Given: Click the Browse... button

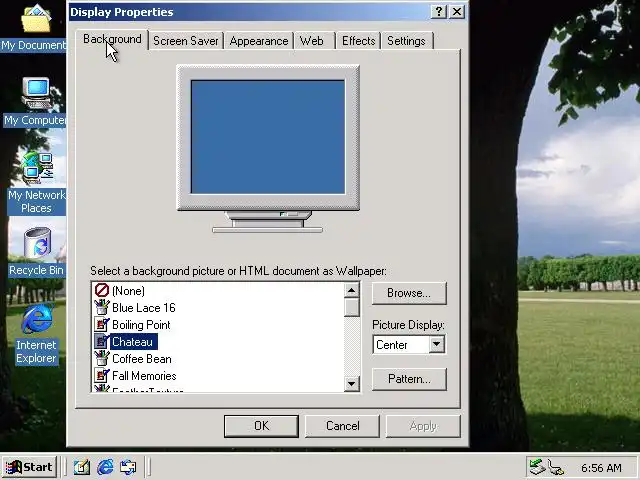Looking at the screenshot, I should pyautogui.click(x=409, y=293).
